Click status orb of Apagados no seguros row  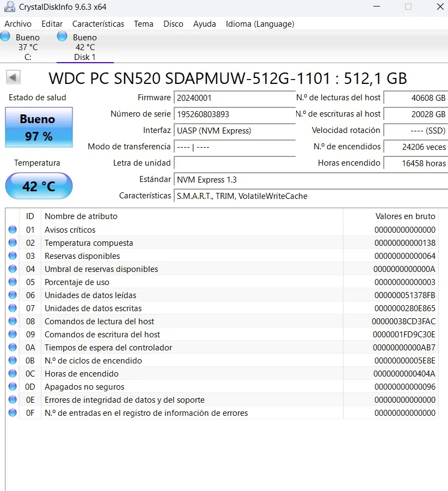pos(13,387)
